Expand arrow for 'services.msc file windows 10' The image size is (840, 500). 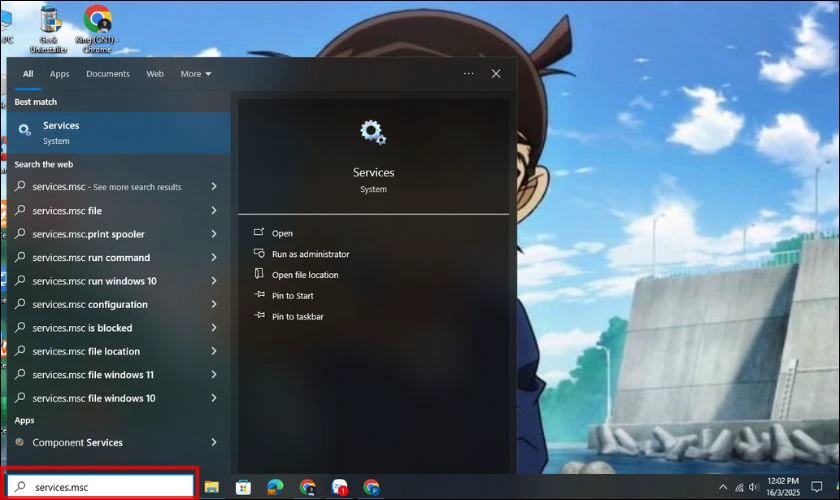tap(214, 398)
